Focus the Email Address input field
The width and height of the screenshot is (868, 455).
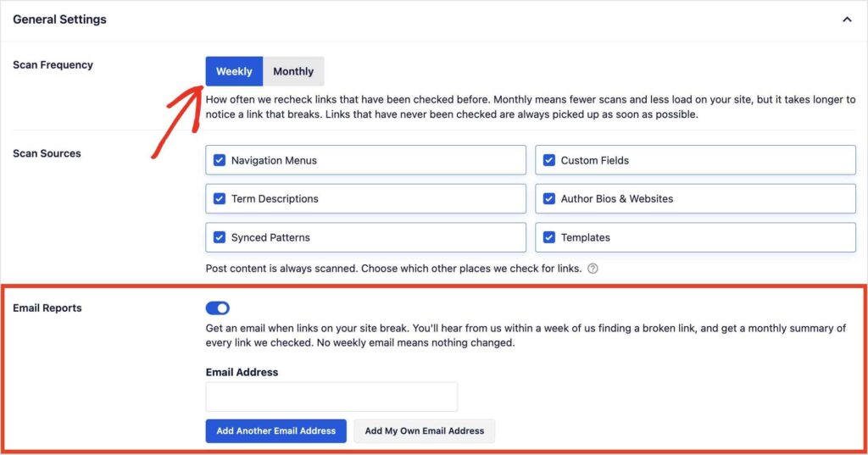(x=331, y=397)
